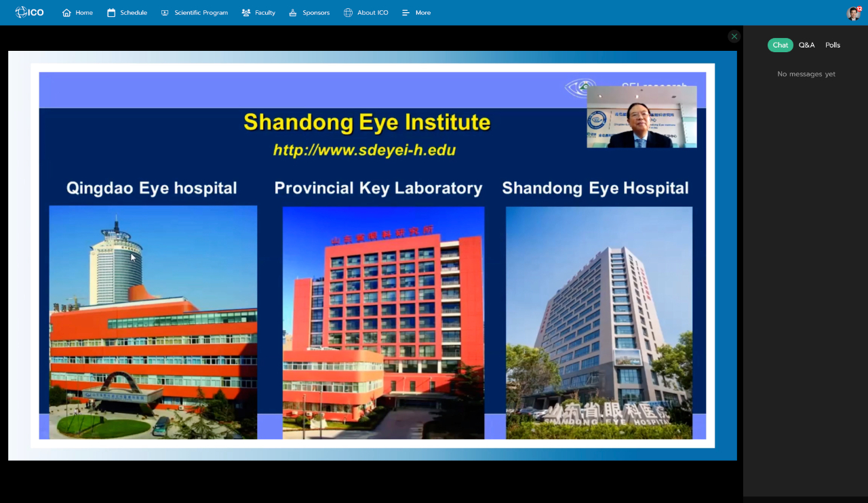This screenshot has width=868, height=503.
Task: Switch to the Q&A tab
Action: [807, 45]
